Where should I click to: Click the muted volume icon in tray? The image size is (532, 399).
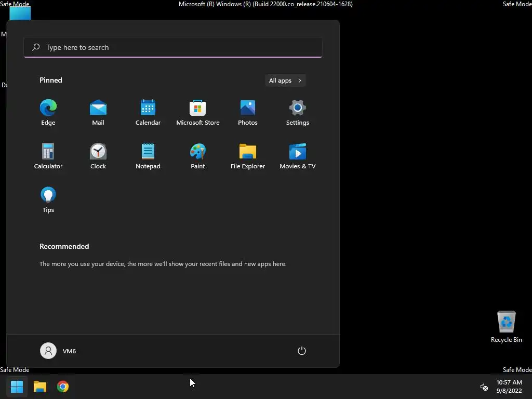pos(484,387)
